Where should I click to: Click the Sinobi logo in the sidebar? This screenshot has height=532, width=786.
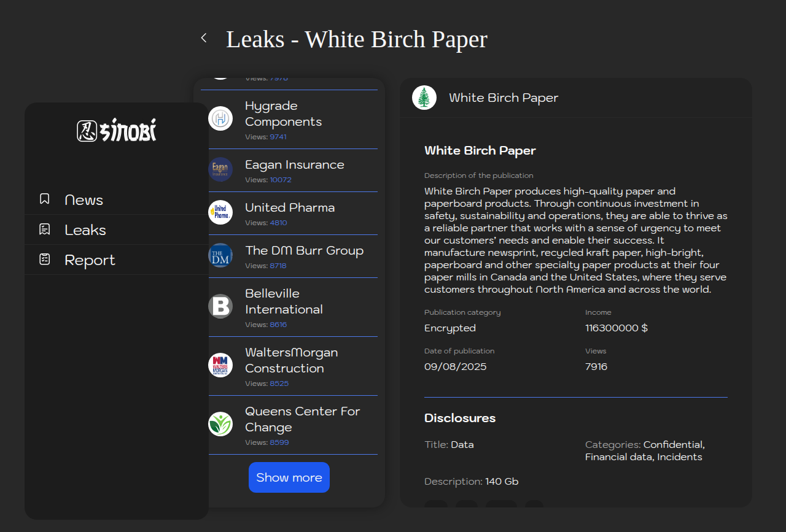pos(117,131)
